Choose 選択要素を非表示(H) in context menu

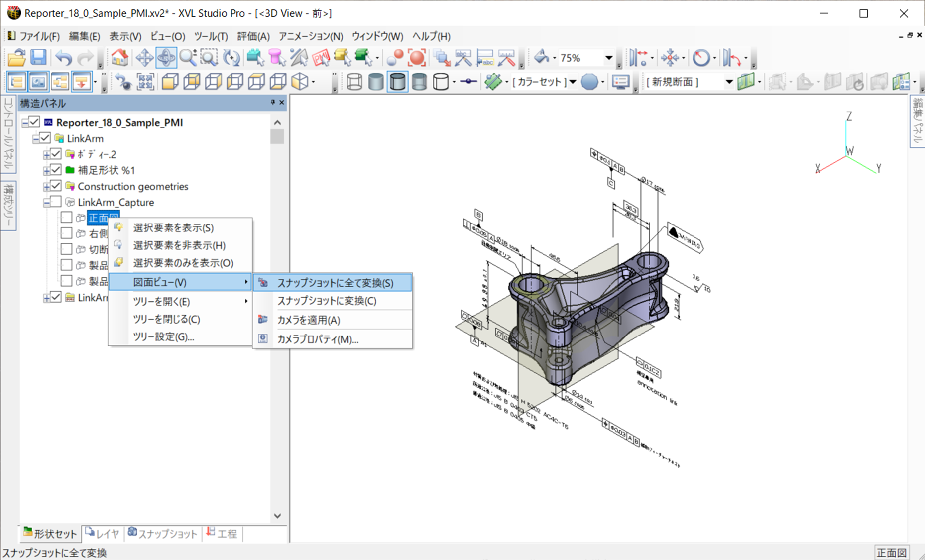pyautogui.click(x=180, y=245)
